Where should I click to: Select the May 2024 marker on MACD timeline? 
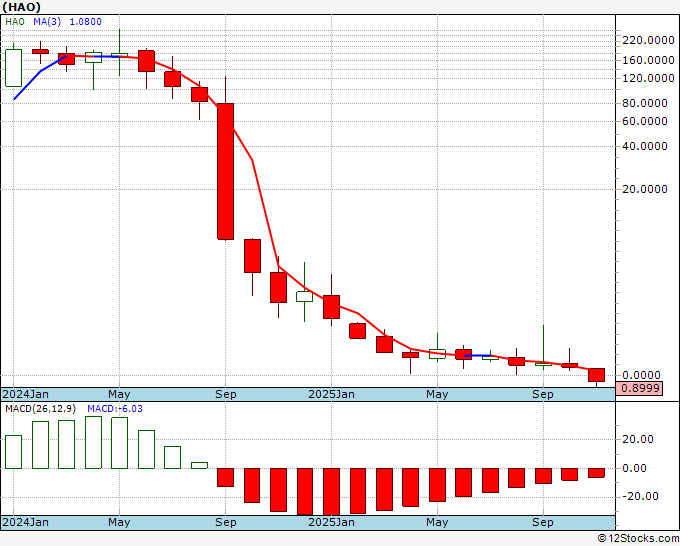coord(119,522)
